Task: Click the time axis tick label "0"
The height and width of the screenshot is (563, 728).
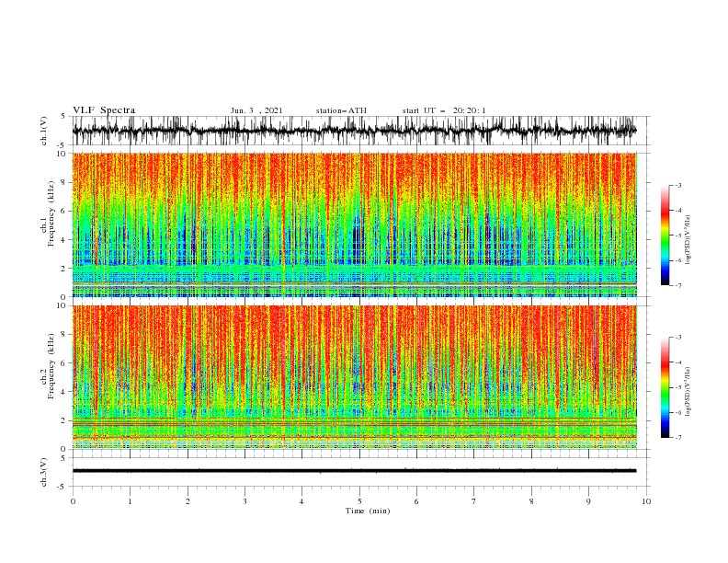Action: pyautogui.click(x=73, y=501)
